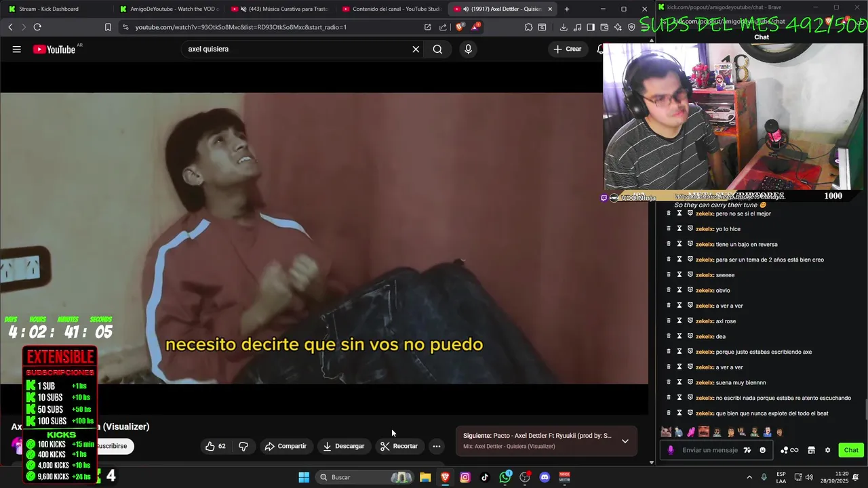Open the chat points infinity icon
868x488 pixels.
[789, 450]
